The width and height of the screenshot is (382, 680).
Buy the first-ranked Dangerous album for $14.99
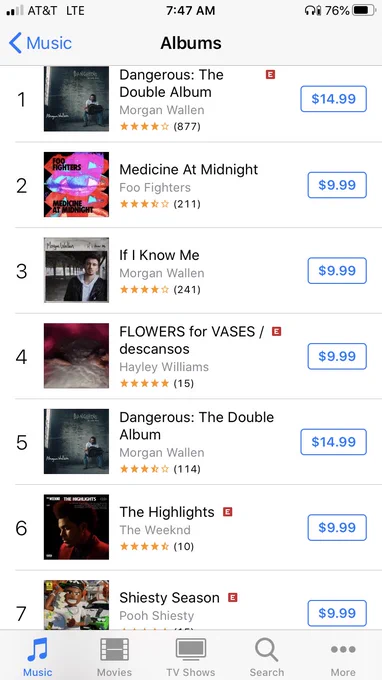(x=333, y=99)
